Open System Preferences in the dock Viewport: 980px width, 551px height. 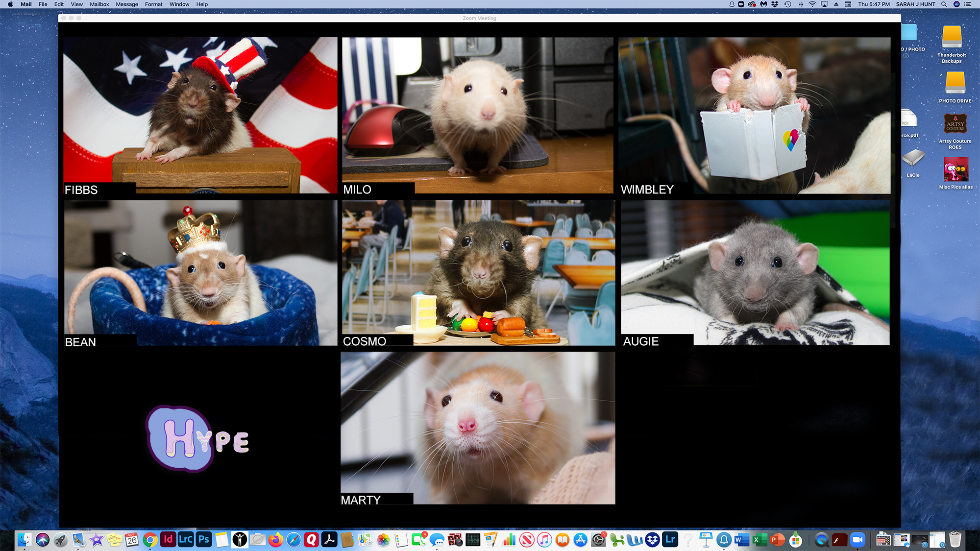tap(598, 540)
